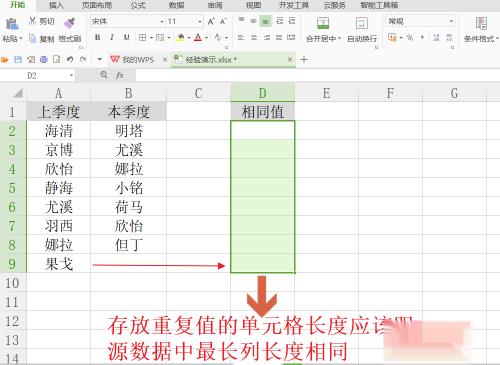The image size is (500, 365).
Task: Click the fill color bucket swatch
Action: 180,37
